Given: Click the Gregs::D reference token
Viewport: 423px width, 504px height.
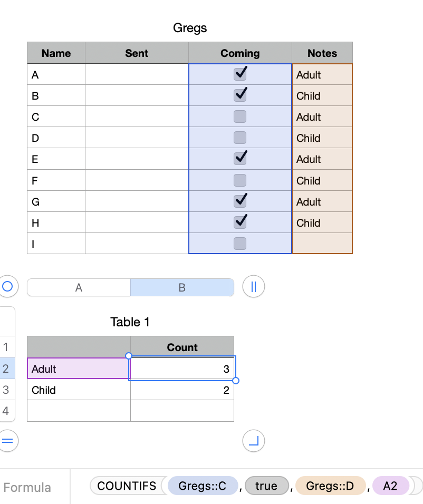Looking at the screenshot, I should (330, 486).
